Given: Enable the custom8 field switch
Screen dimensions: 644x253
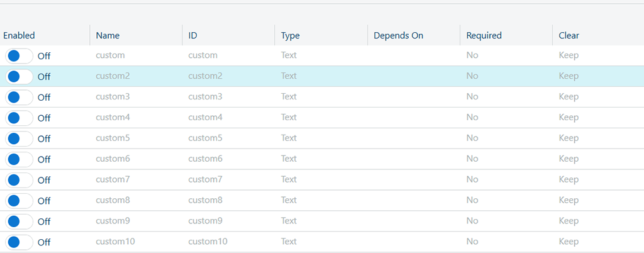Looking at the screenshot, I should [x=19, y=201].
